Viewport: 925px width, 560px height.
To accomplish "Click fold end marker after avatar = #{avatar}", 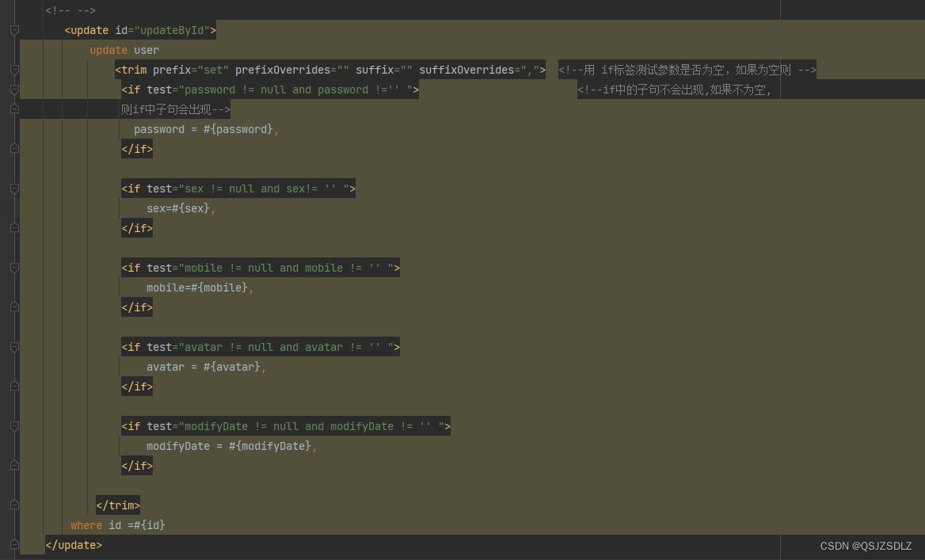I will [15, 385].
